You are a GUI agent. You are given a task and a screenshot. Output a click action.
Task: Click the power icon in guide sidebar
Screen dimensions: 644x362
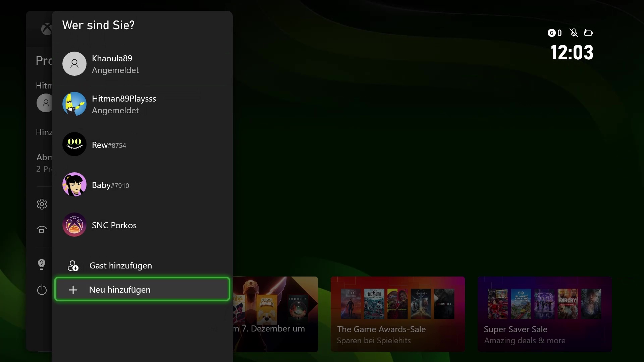point(42,290)
